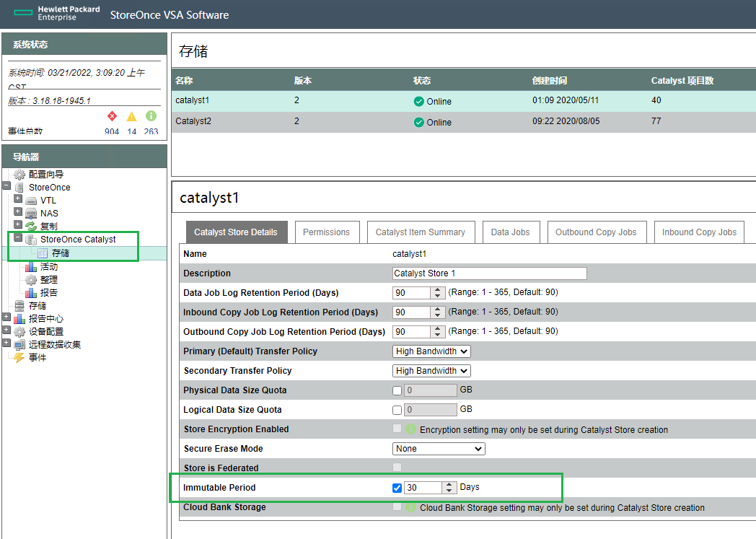Disable the Immutable Period checkbox

tap(397, 488)
